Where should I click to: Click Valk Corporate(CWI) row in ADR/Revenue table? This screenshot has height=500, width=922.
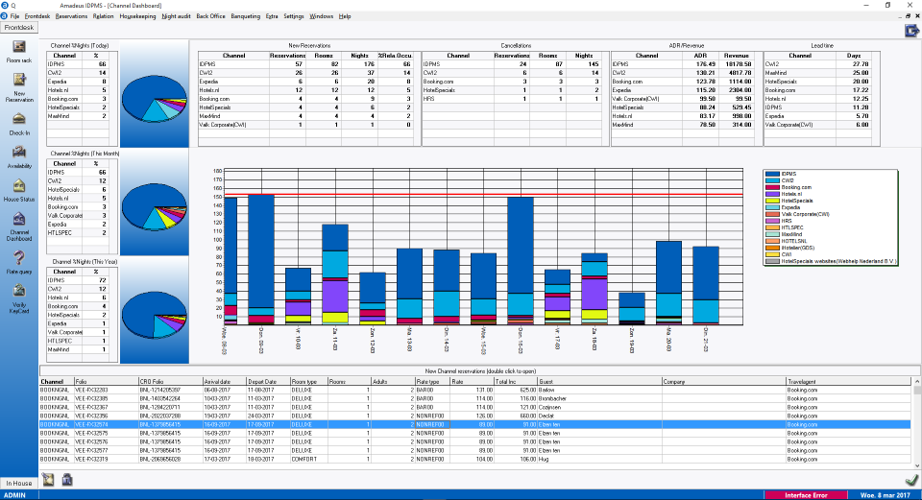click(683, 99)
